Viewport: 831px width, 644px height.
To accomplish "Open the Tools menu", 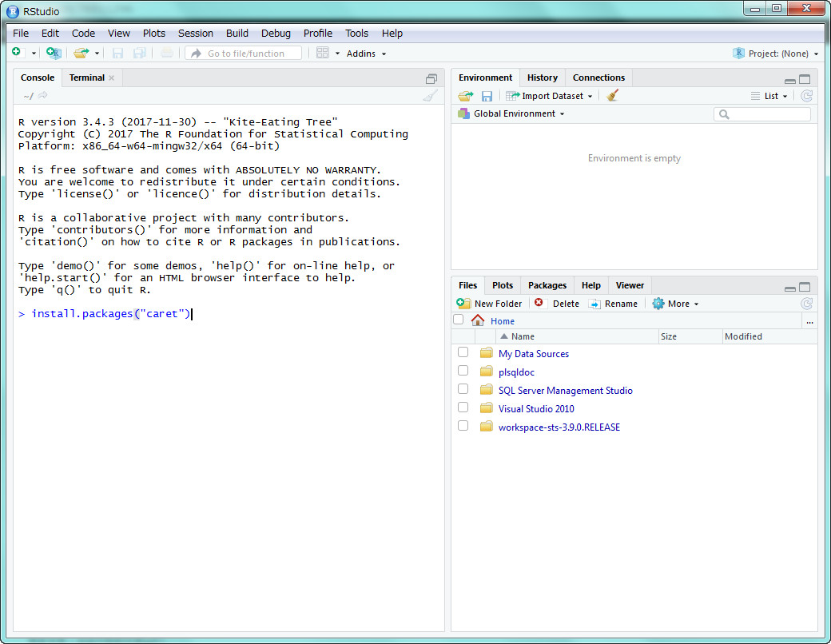I will (356, 34).
